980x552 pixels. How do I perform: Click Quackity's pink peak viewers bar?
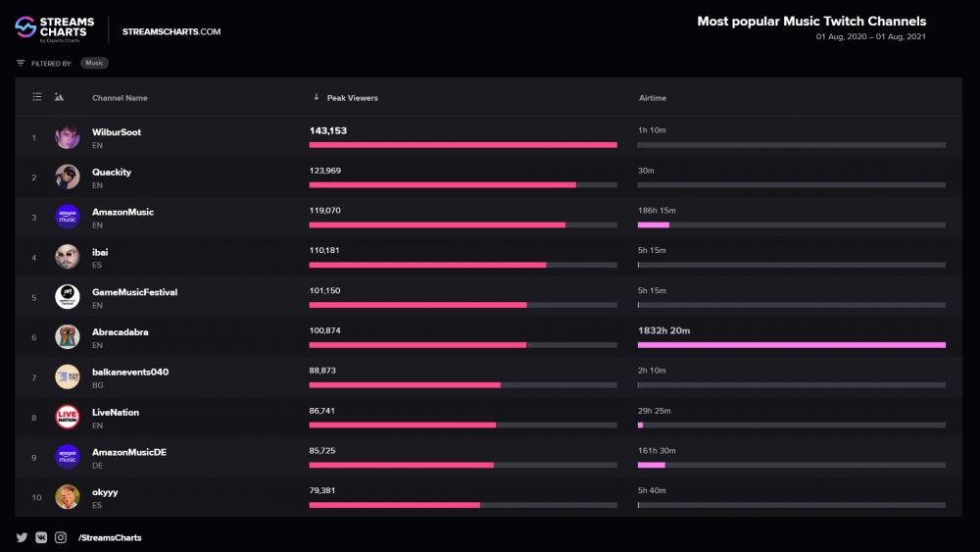pos(442,184)
